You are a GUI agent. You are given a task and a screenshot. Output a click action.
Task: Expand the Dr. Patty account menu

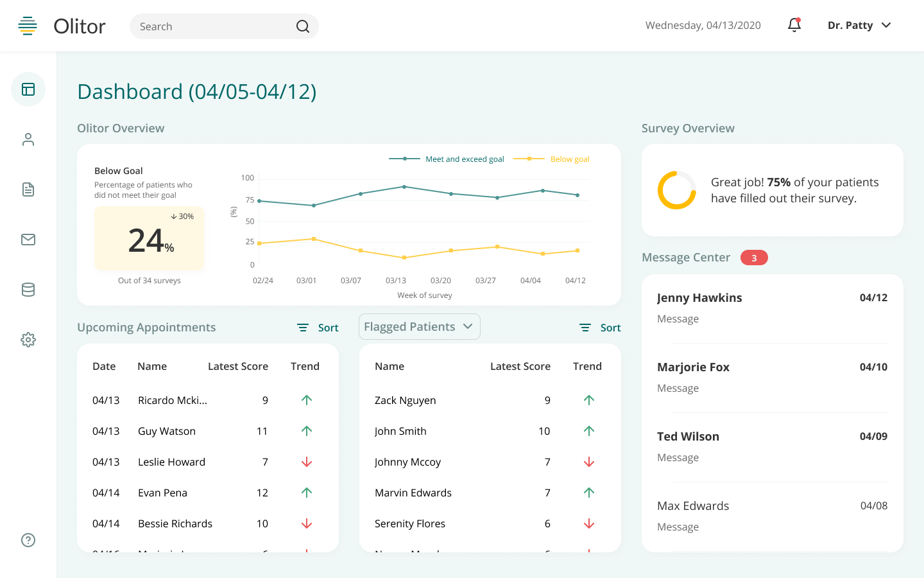859,25
